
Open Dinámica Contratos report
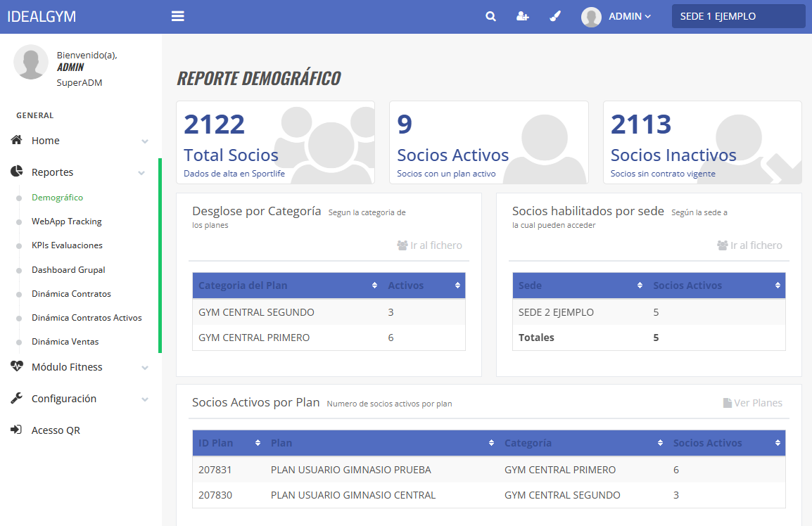point(71,293)
